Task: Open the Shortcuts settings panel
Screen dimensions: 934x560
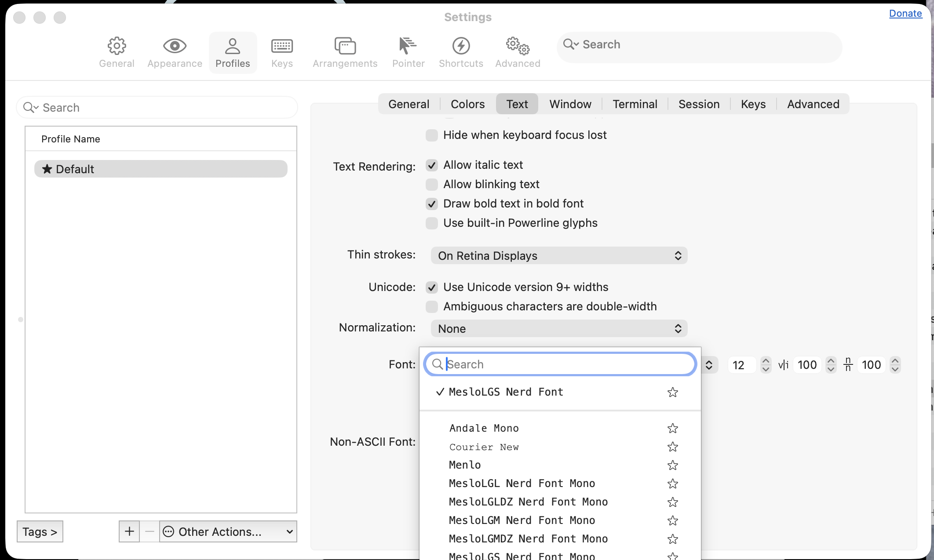Action: click(x=460, y=52)
